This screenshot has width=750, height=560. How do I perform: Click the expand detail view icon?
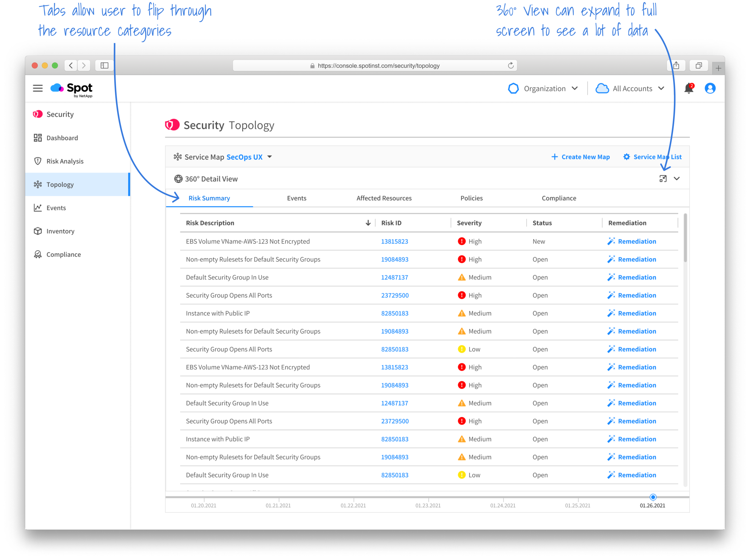[x=663, y=179]
